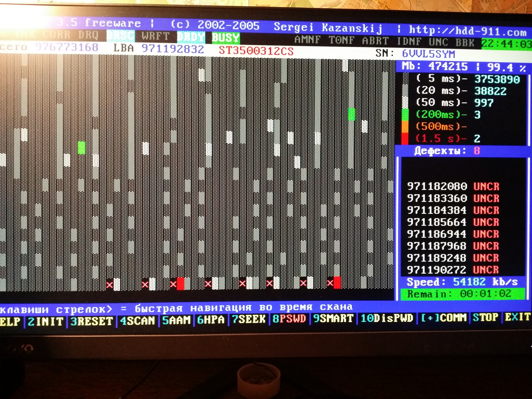Click the 3RESET function
532x399 pixels.
pos(91,321)
